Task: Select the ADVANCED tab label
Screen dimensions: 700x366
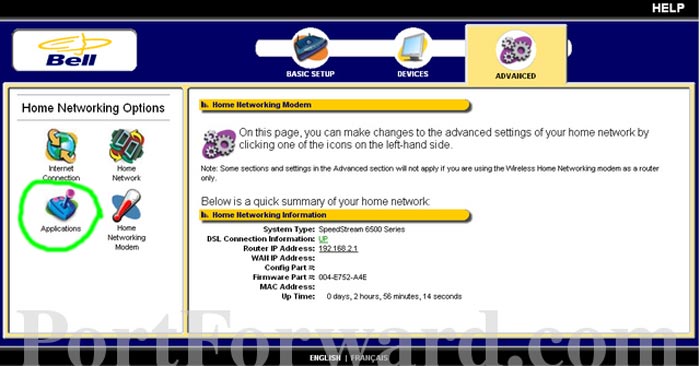Action: click(x=516, y=76)
